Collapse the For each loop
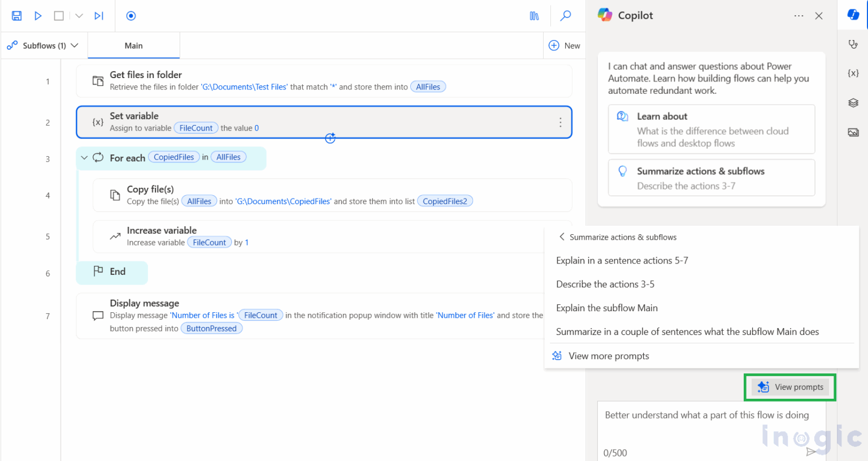 tap(84, 157)
